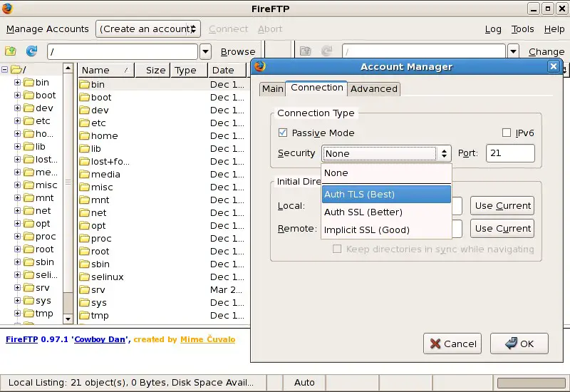Click the remote refresh icon

click(327, 51)
